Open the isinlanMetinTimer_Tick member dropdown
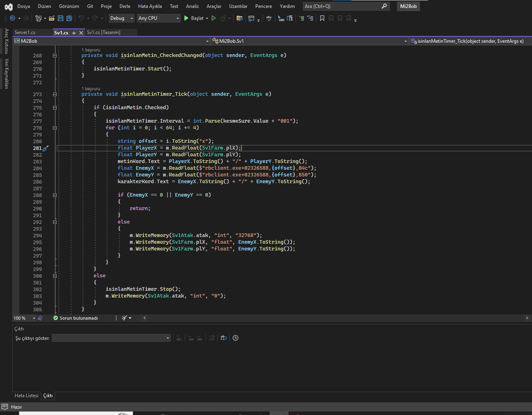Screen dimensions: 532x415 pyautogui.click(x=471, y=41)
